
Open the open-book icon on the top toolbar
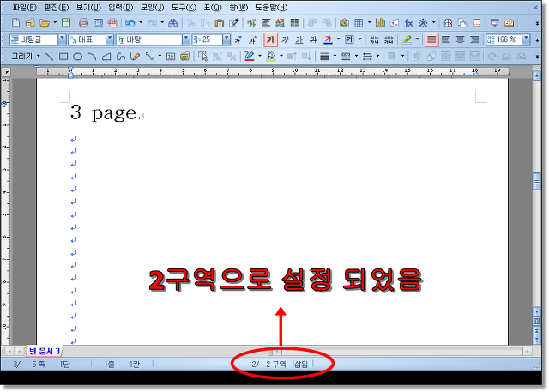509,23
